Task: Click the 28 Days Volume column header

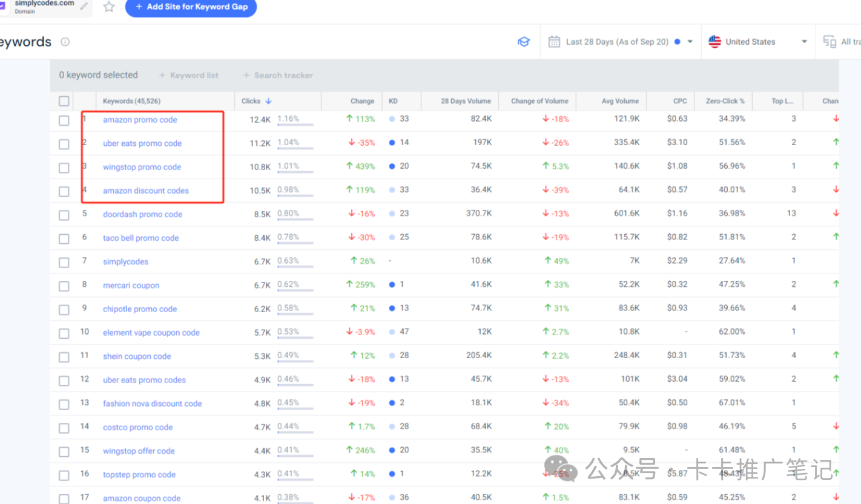Action: pyautogui.click(x=466, y=101)
